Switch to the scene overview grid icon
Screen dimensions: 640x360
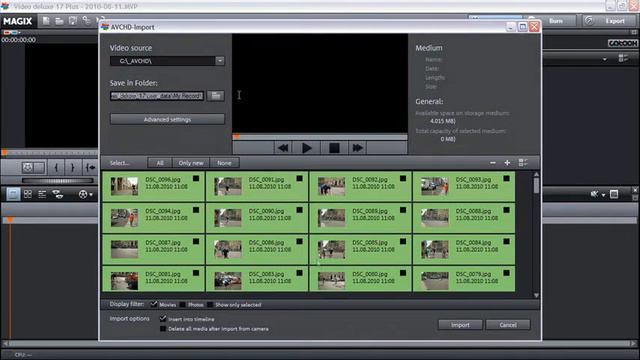coord(28,194)
